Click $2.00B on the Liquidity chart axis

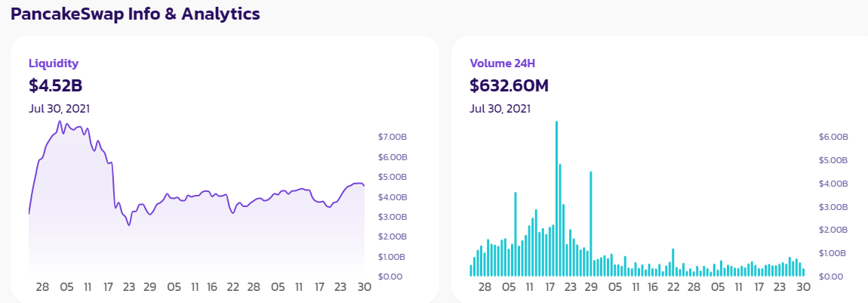point(392,237)
